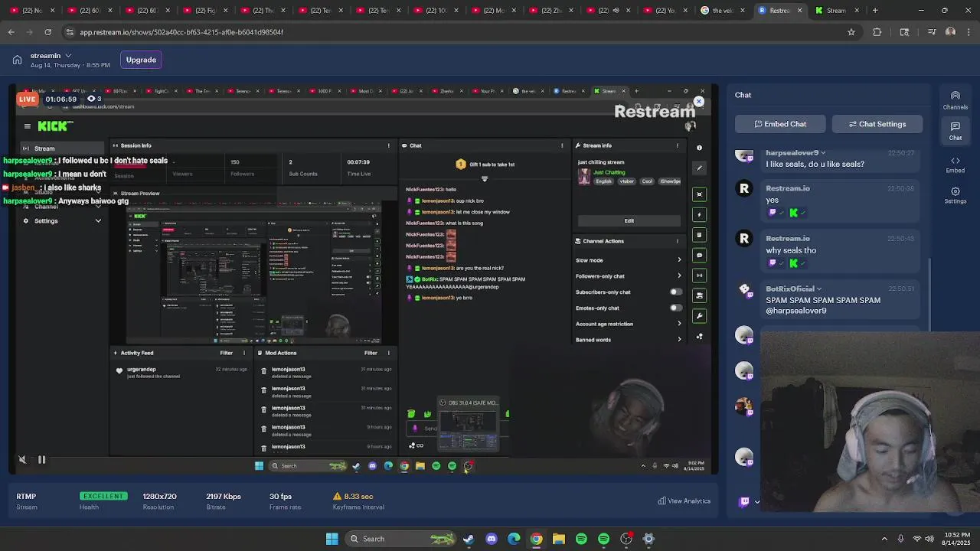980x551 pixels.
Task: Open Stream info three-dot menu
Action: [678, 145]
